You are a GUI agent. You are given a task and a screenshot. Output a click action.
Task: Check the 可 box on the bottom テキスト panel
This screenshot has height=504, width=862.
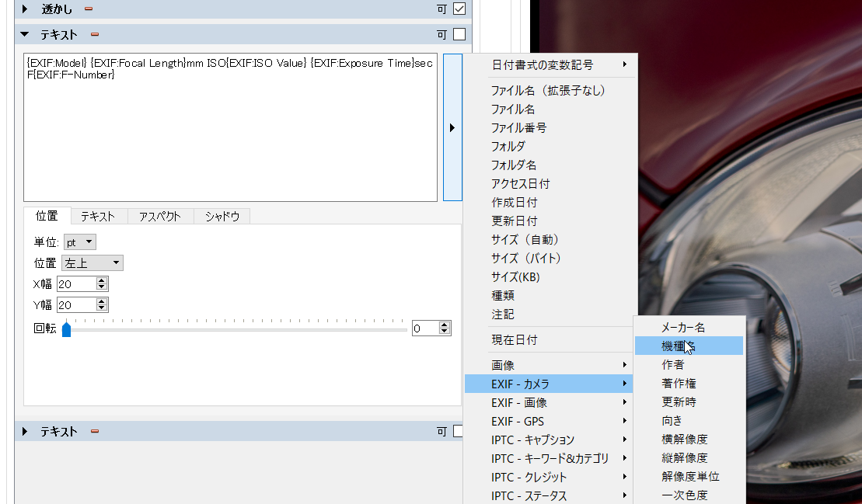pos(459,429)
